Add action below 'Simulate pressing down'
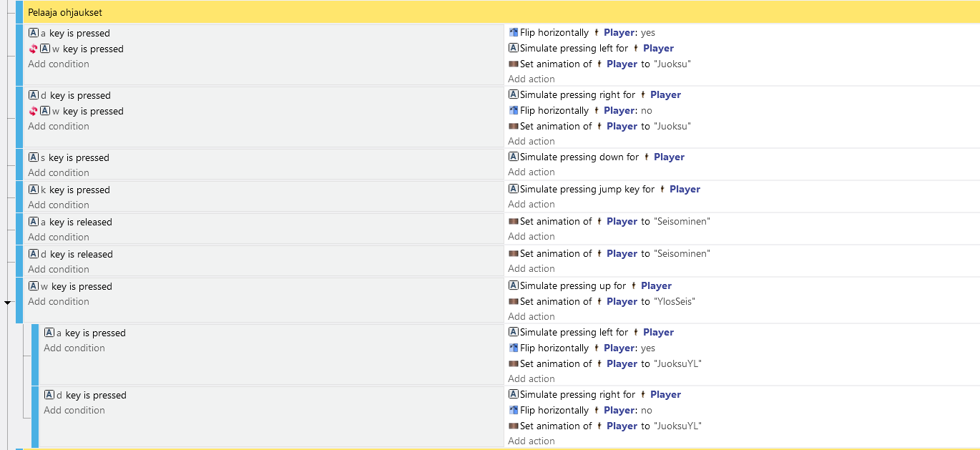The width and height of the screenshot is (980, 450). tap(531, 172)
